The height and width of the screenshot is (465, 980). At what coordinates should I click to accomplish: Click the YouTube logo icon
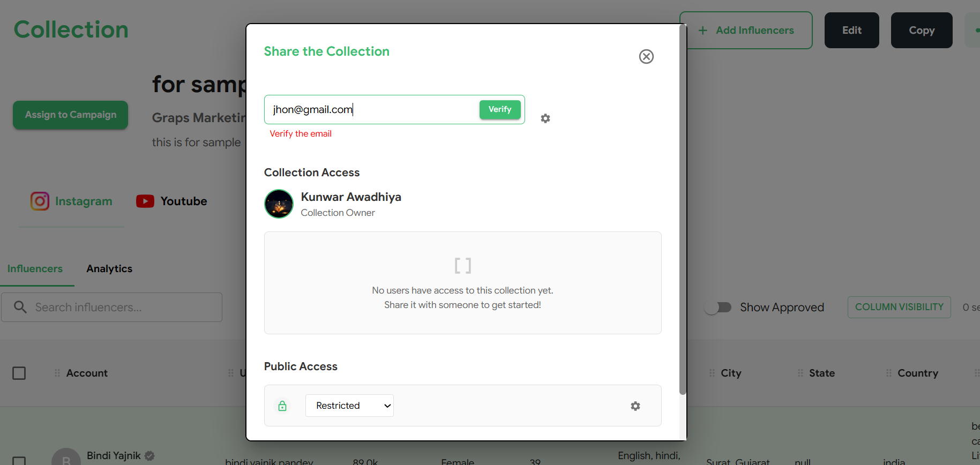pos(145,201)
